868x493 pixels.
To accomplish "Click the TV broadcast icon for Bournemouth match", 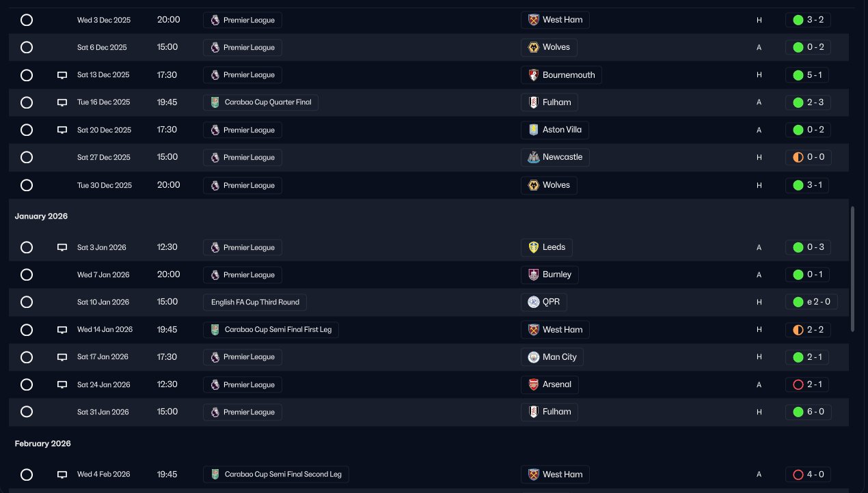I will (x=62, y=75).
